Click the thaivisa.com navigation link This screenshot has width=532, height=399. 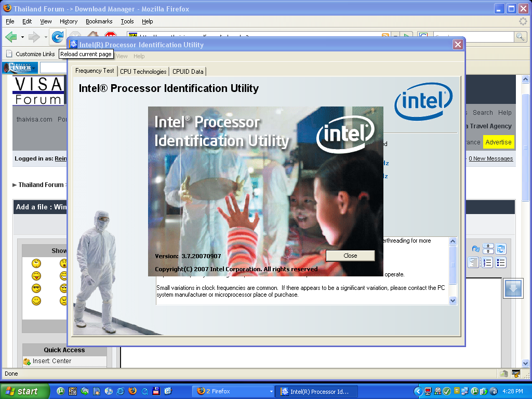point(34,119)
